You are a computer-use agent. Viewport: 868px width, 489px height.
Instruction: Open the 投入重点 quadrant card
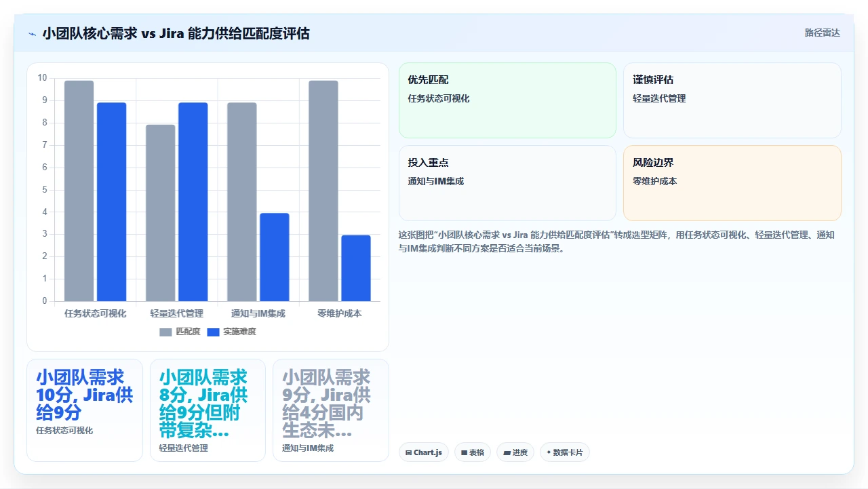coord(507,183)
